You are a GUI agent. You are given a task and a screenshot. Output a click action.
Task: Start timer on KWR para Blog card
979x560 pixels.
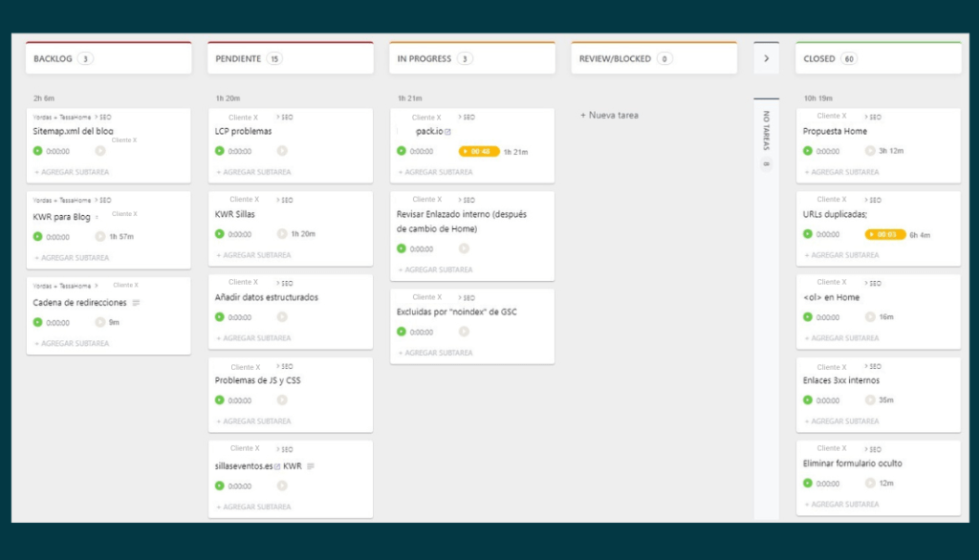(x=100, y=237)
